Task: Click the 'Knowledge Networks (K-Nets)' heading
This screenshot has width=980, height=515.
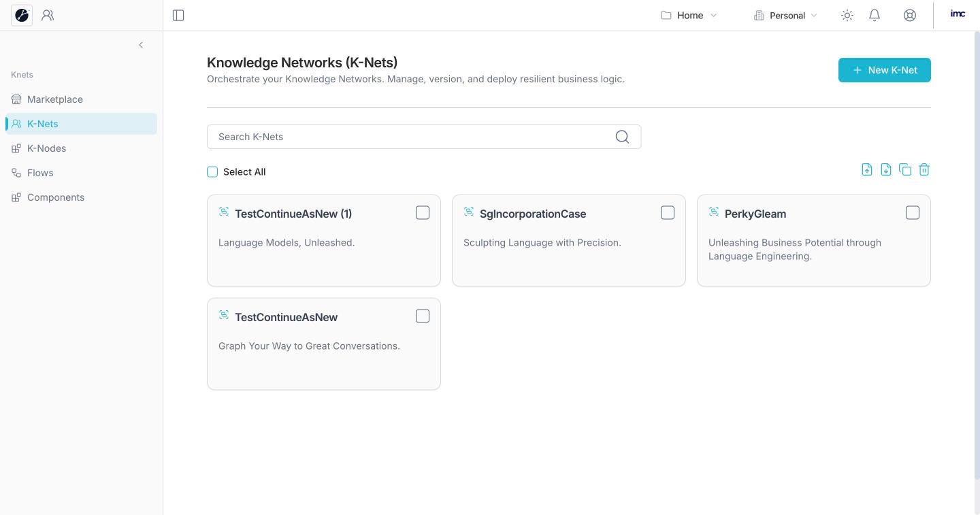Action: (302, 63)
